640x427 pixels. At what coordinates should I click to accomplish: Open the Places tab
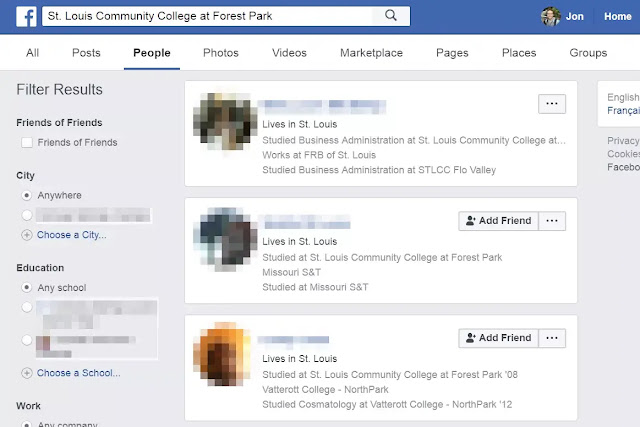pyautogui.click(x=519, y=53)
